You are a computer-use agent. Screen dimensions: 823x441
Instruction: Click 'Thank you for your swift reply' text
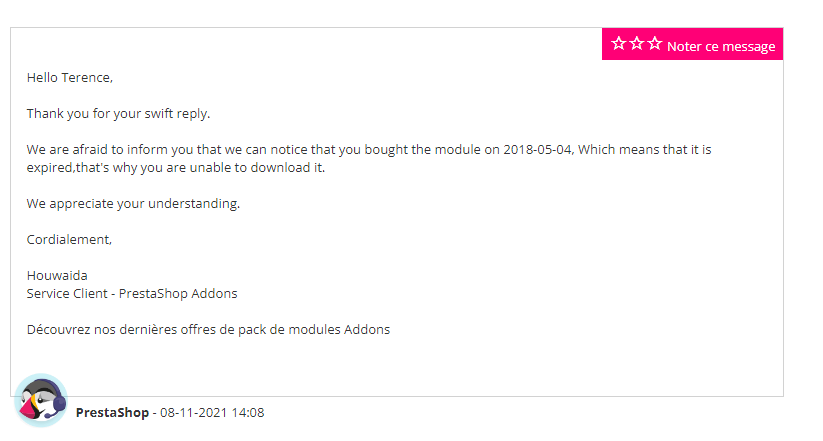tap(118, 113)
